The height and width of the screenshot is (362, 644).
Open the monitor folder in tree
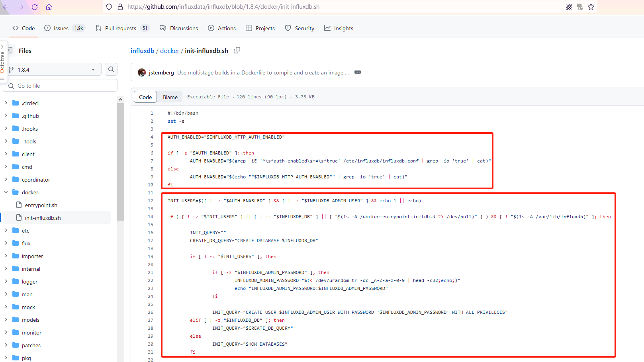[31, 333]
